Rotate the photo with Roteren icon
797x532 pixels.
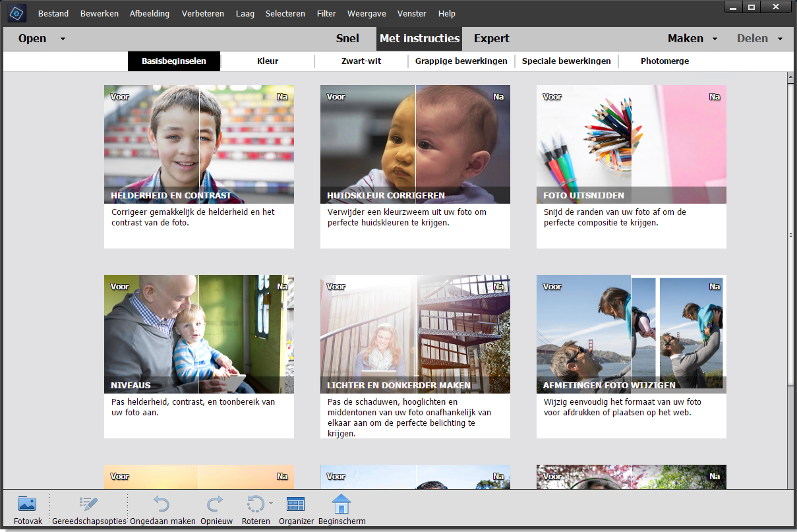point(255,505)
